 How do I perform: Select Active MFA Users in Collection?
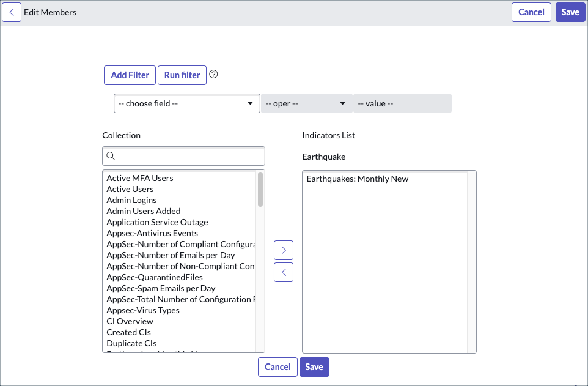(x=139, y=177)
